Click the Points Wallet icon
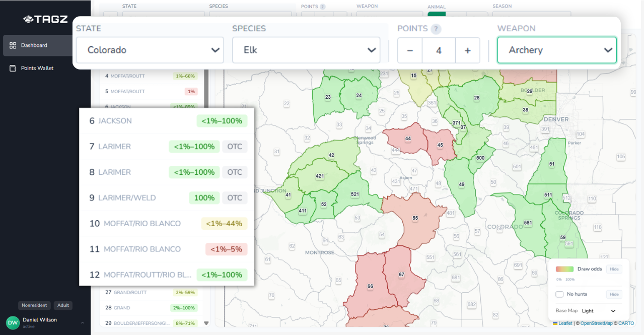 tap(13, 68)
